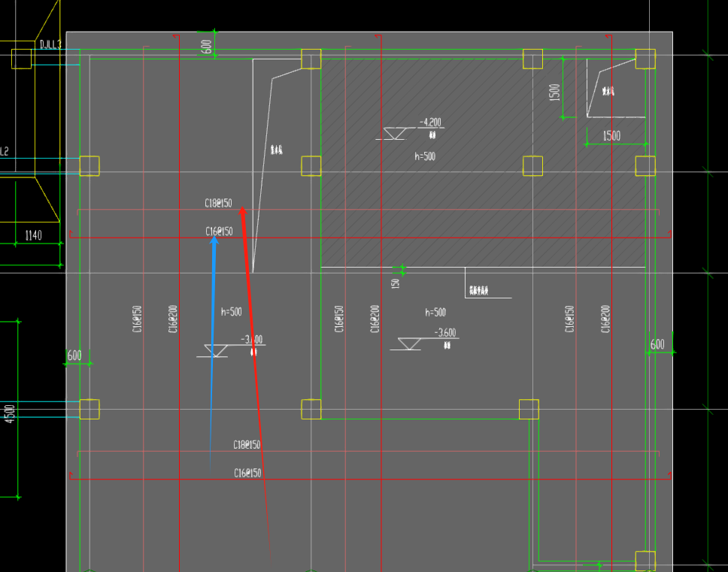Select leftmost vertical C16@150 label
The image size is (728, 572).
coord(137,319)
